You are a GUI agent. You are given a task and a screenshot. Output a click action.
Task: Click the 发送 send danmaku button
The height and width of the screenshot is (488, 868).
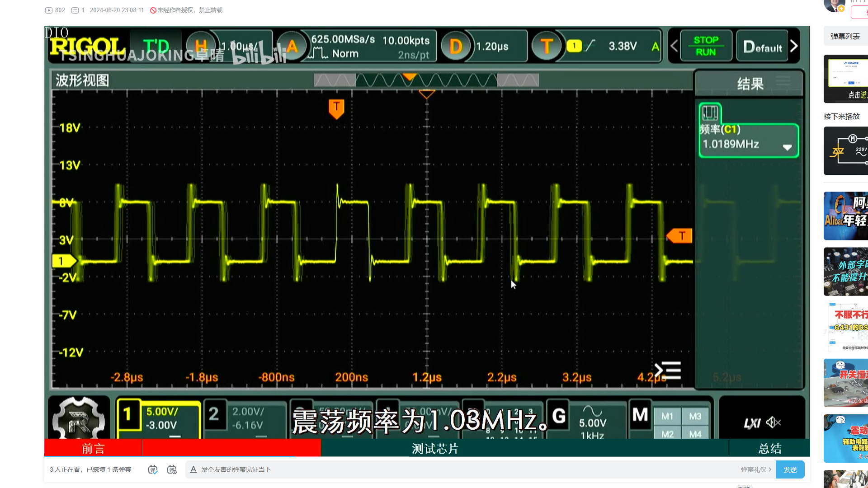click(x=790, y=469)
